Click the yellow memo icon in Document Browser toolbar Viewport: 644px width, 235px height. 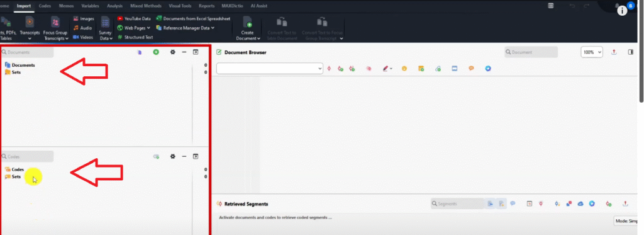coord(421,69)
